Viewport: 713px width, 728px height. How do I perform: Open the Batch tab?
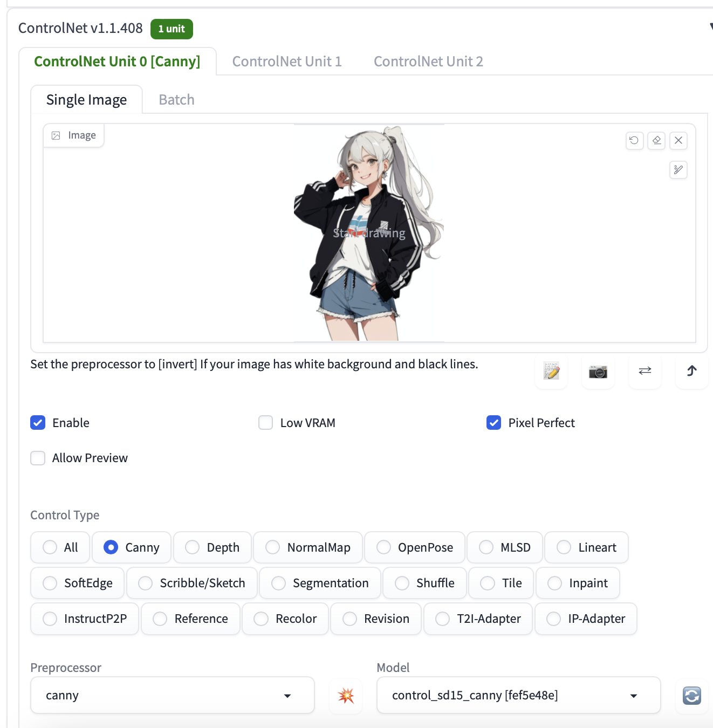point(176,100)
